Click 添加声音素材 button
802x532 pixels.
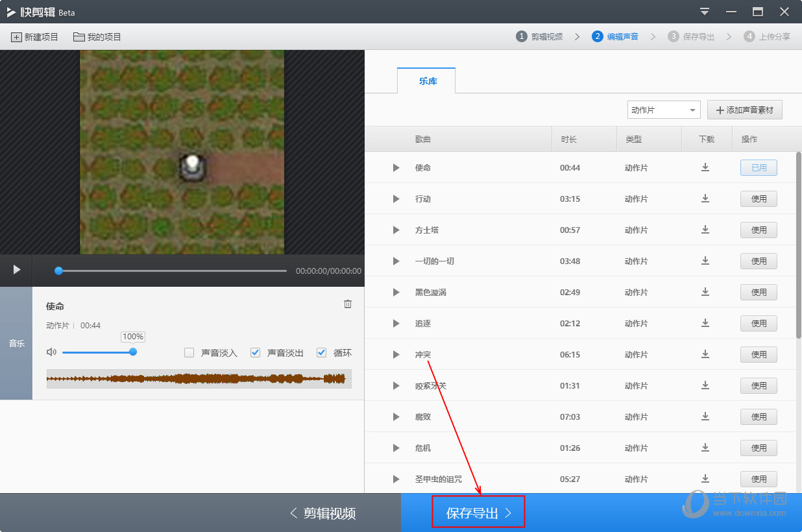(744, 110)
